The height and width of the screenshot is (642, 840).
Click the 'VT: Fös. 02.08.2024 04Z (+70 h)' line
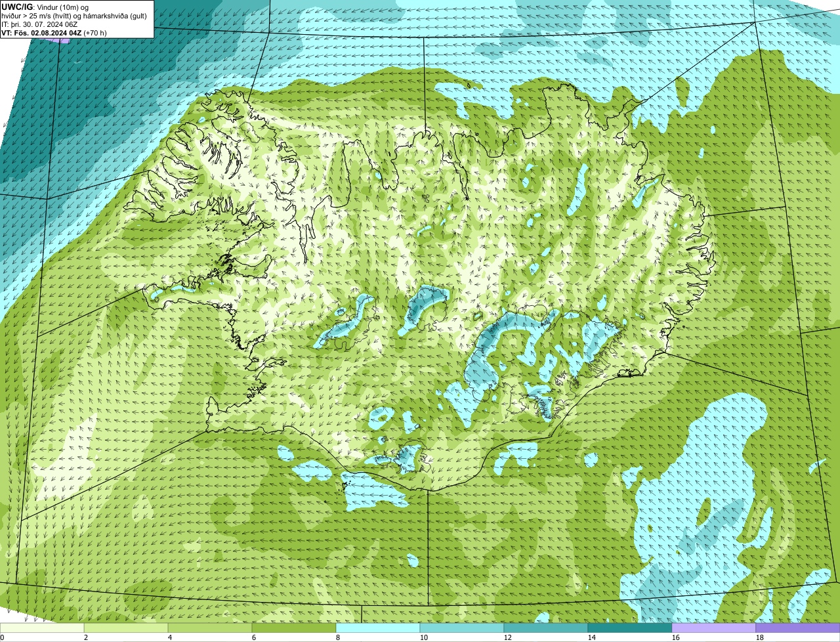(x=54, y=32)
